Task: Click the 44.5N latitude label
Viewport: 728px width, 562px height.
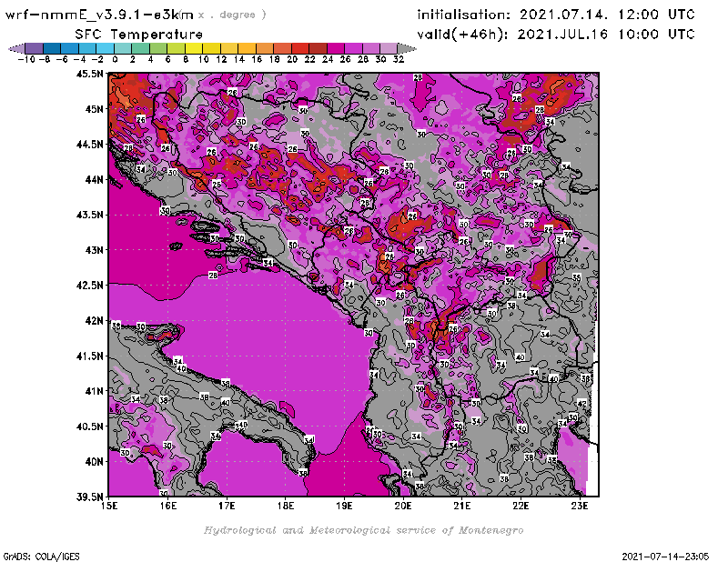Action: [89, 145]
